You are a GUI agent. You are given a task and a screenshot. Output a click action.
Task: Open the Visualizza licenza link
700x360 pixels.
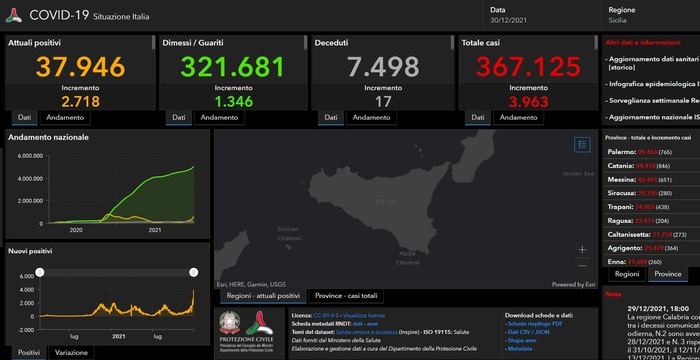pos(364,315)
